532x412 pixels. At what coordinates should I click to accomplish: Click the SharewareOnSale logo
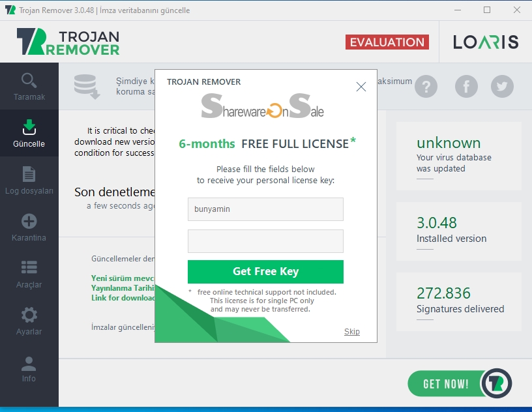click(x=262, y=106)
